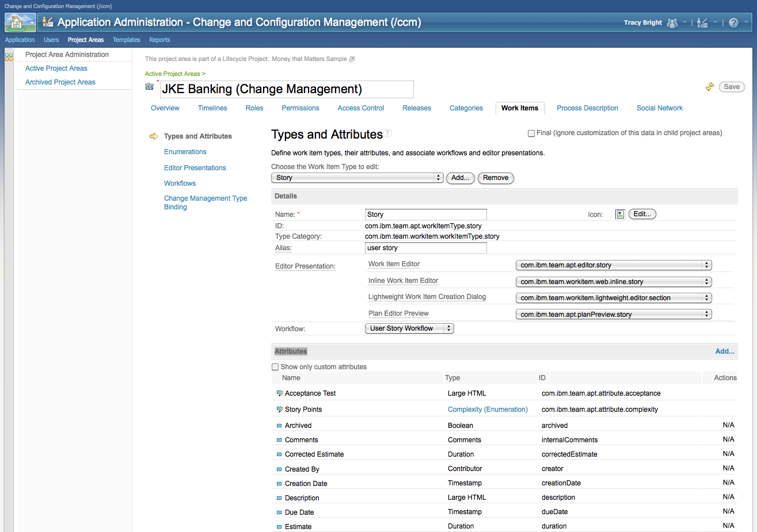The height and width of the screenshot is (532, 757).
Task: Switch to the Timelines tab
Action: pos(212,108)
